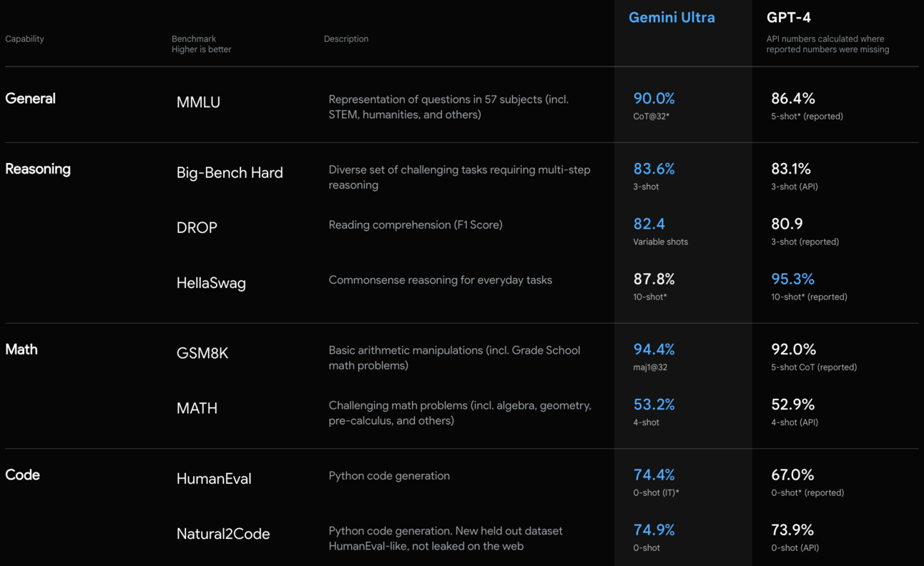The image size is (924, 566).
Task: Click the "Basic arithmetic manipulations" description
Action: (454, 357)
